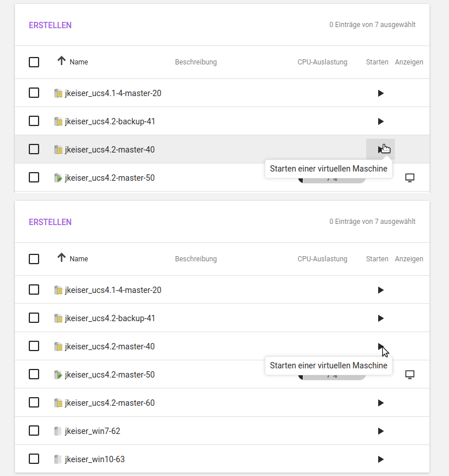The height and width of the screenshot is (476, 449).
Task: Click ERSTELLEN in the lower panel
Action: (50, 222)
